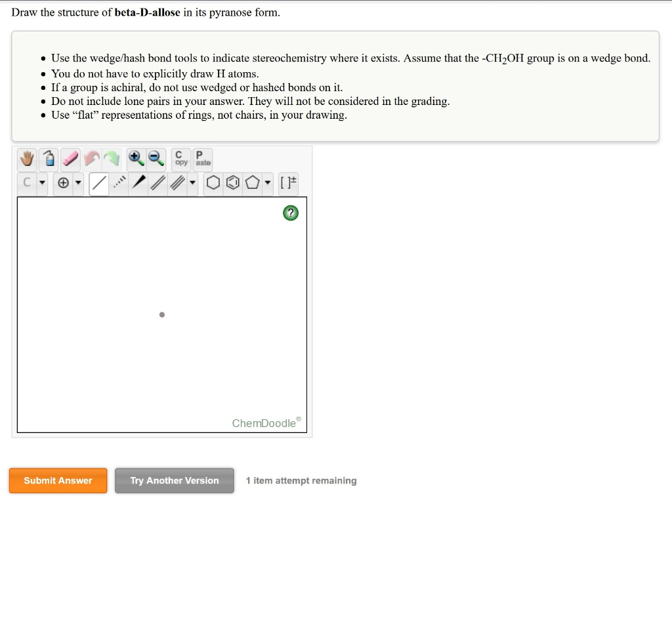Image resolution: width=672 pixels, height=620 pixels.
Task: Open the ring templates dropdown
Action: click(267, 182)
